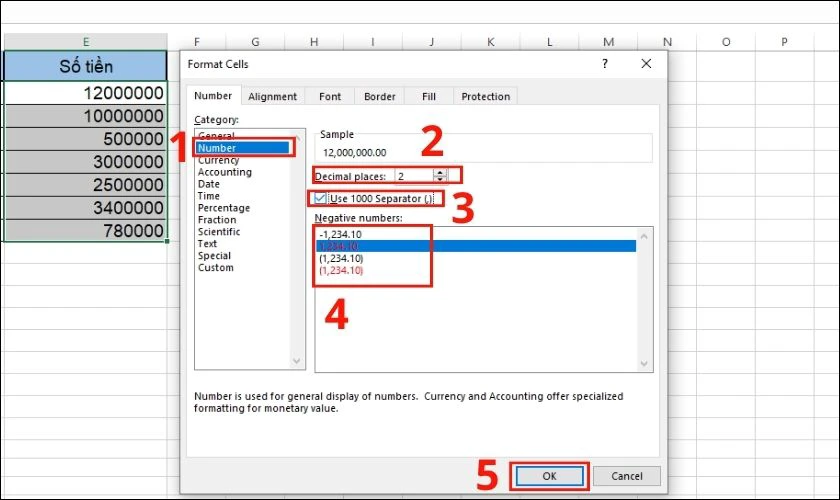Select Accounting category

pos(224,172)
